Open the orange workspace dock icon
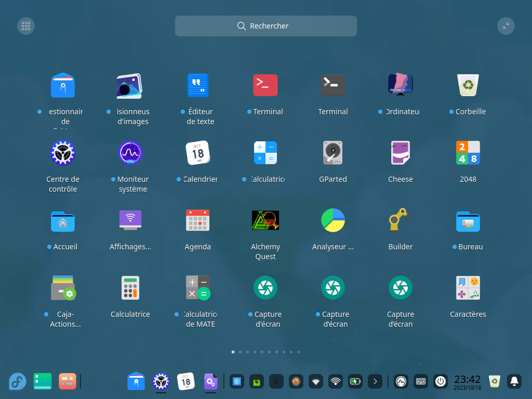 pyautogui.click(x=67, y=381)
